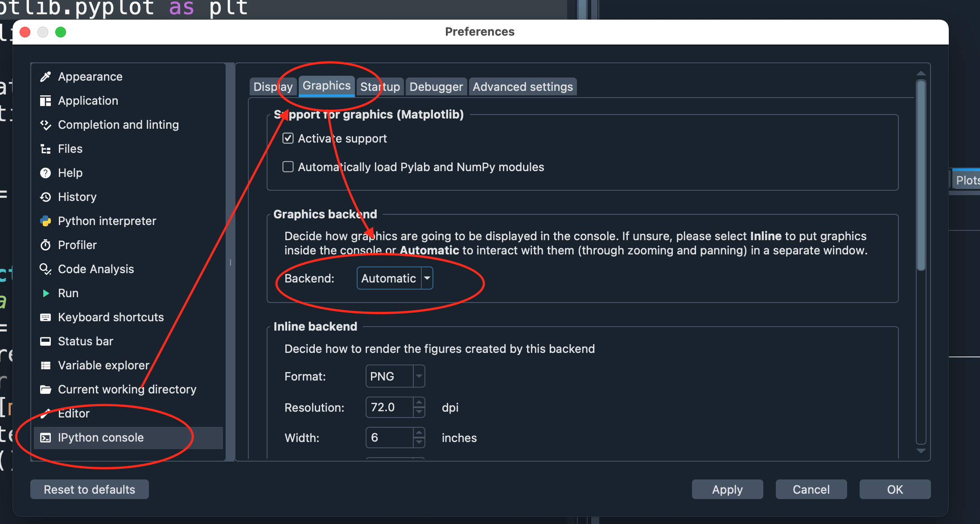980x524 pixels.
Task: Open the Appearance brush icon
Action: pos(45,77)
